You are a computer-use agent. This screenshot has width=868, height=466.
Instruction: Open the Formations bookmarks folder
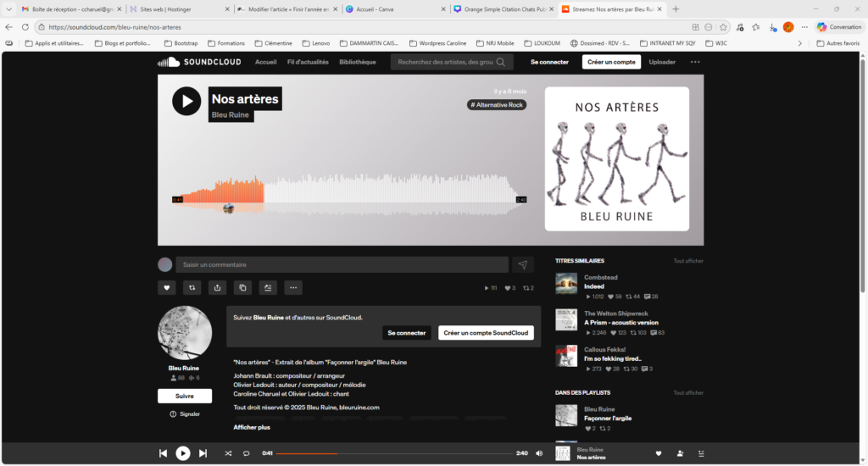225,43
